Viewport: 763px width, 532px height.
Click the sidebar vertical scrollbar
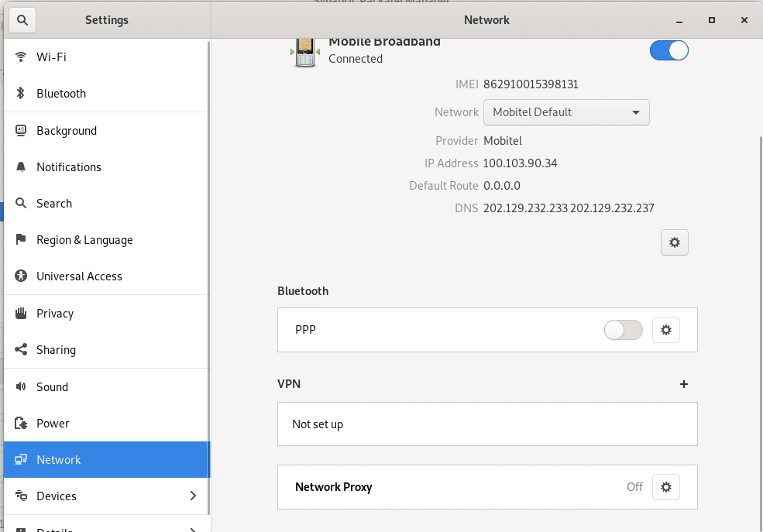point(208,277)
